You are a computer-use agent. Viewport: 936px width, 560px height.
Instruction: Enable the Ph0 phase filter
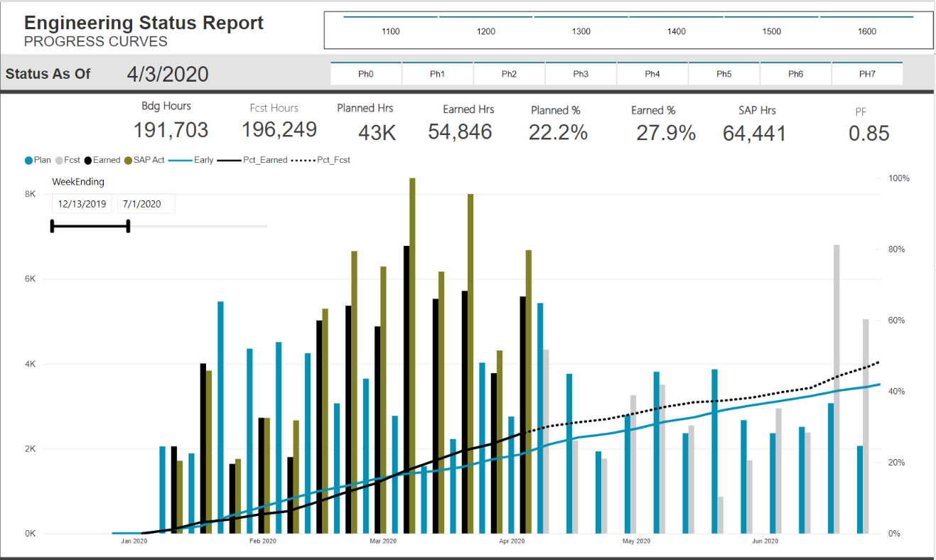pyautogui.click(x=365, y=72)
